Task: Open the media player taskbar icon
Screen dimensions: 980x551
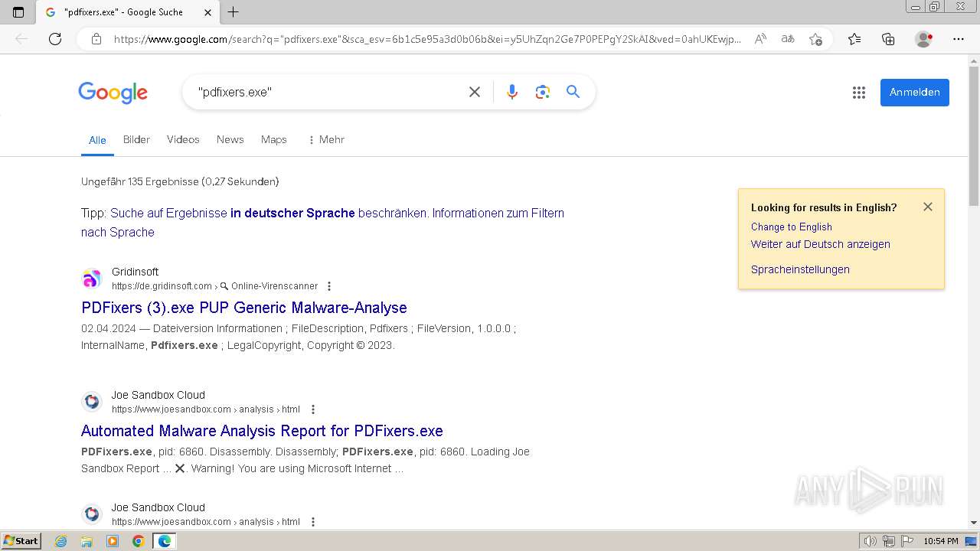Action: (x=113, y=541)
